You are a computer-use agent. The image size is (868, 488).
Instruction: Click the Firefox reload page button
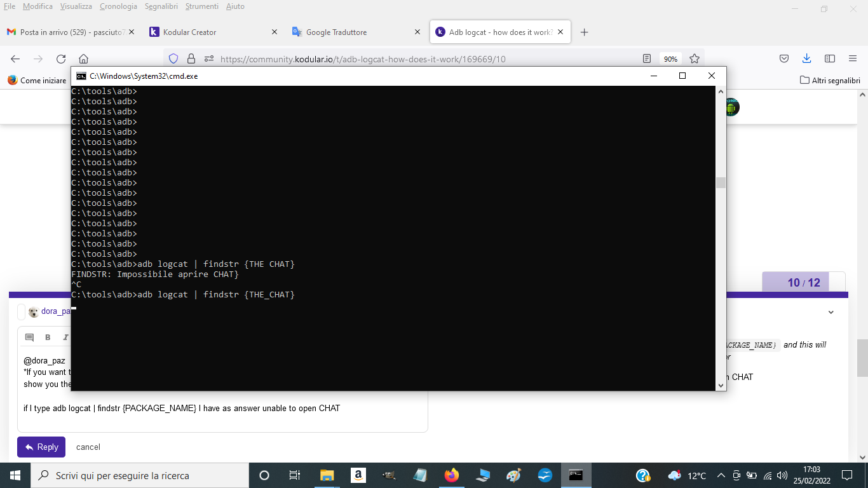coord(61,58)
